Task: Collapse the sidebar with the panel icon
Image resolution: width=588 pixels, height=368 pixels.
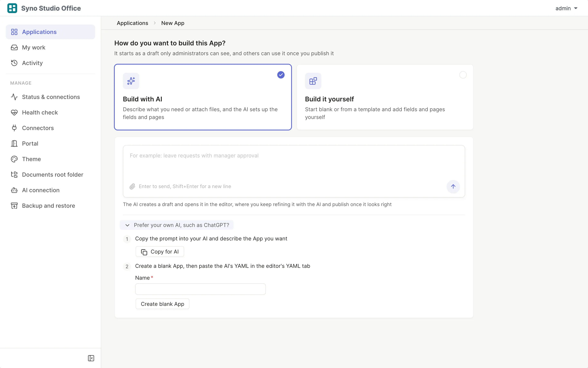Action: coord(91,358)
